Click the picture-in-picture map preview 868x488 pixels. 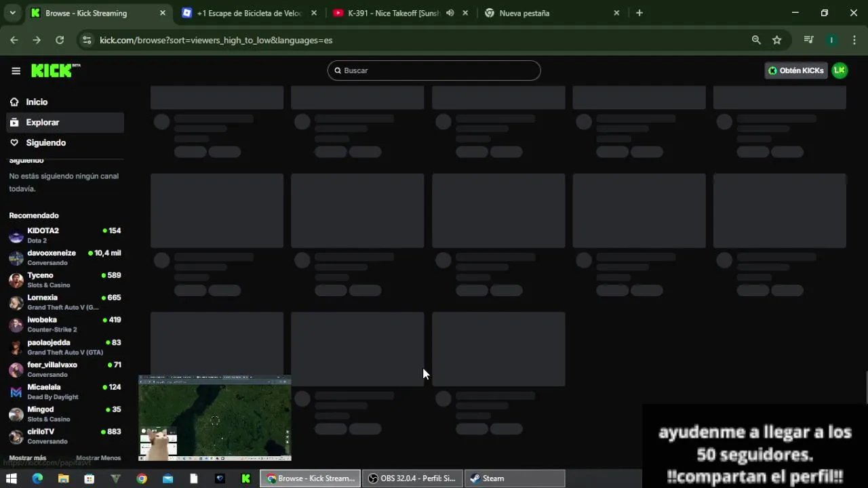coord(215,418)
